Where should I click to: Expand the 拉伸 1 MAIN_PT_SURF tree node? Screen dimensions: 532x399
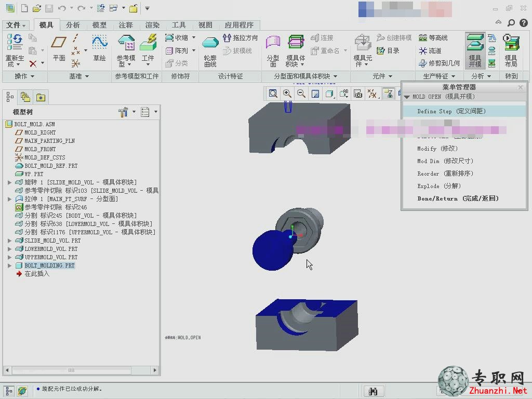(x=9, y=199)
